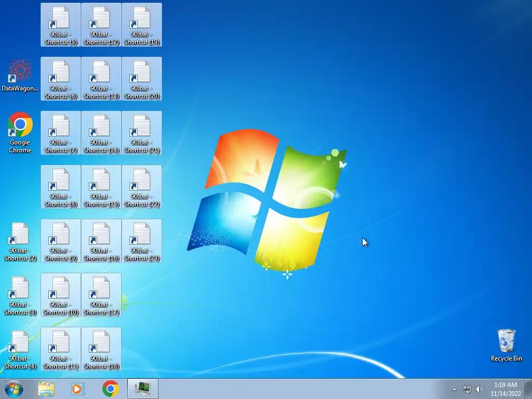532x399 pixels.
Task: Switch to the active monitor app in taskbar
Action: (143, 389)
